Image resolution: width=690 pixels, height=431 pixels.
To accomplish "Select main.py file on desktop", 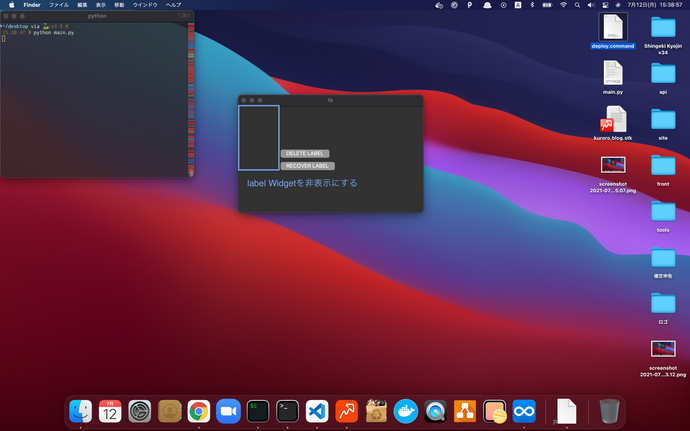I will pos(613,77).
